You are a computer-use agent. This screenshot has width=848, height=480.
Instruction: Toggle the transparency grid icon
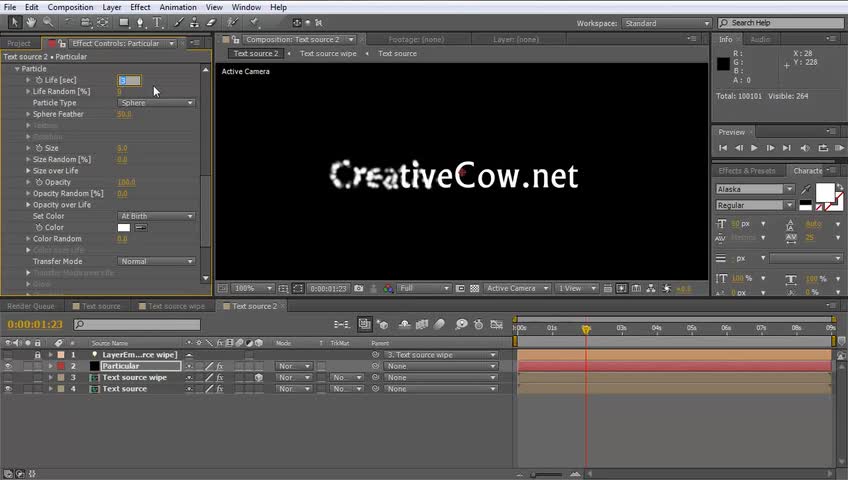pyautogui.click(x=474, y=289)
